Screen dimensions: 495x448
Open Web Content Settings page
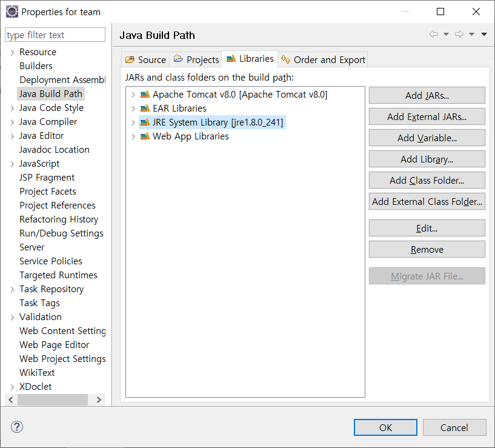point(62,330)
